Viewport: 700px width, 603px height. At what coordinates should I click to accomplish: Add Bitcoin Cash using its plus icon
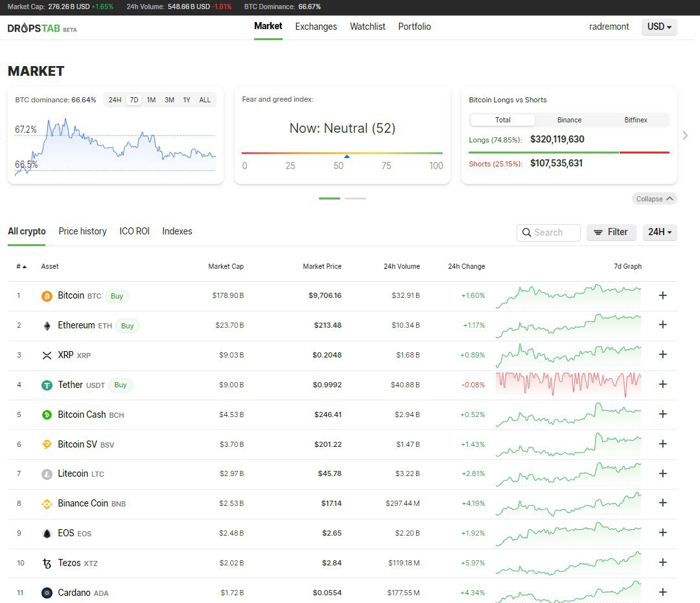coord(663,414)
